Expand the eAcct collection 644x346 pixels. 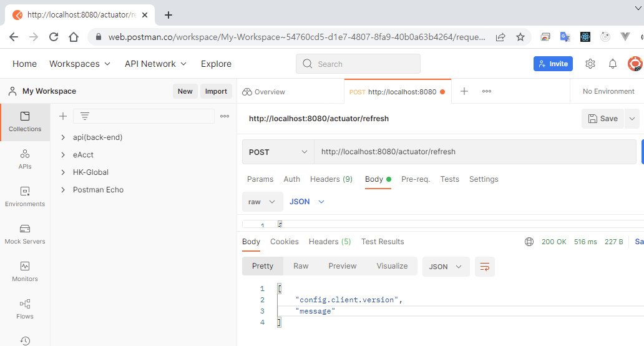coord(63,155)
